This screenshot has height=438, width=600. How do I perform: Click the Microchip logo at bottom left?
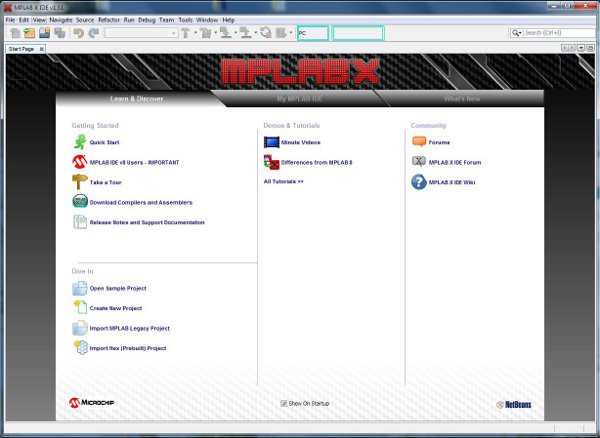pos(91,402)
